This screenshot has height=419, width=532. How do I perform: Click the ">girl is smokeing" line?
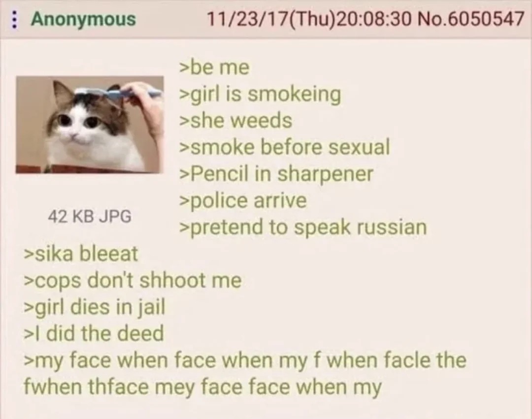coord(260,95)
